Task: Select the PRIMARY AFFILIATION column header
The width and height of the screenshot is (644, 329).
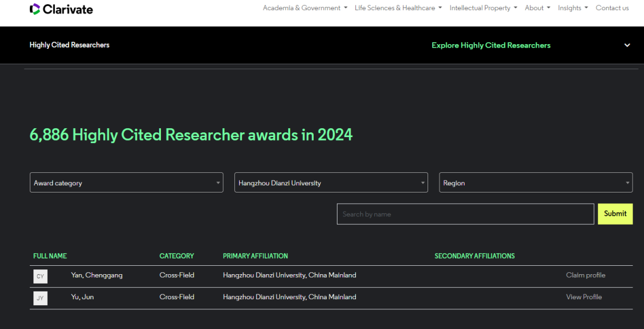Action: click(x=255, y=256)
